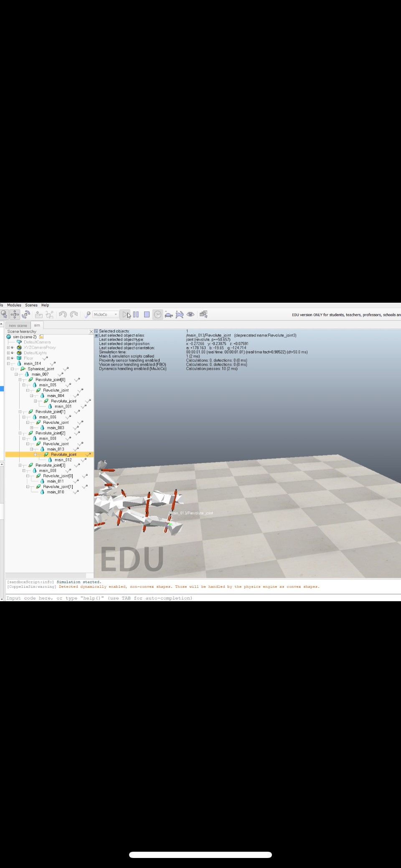Pause the running simulation

pos(136,314)
